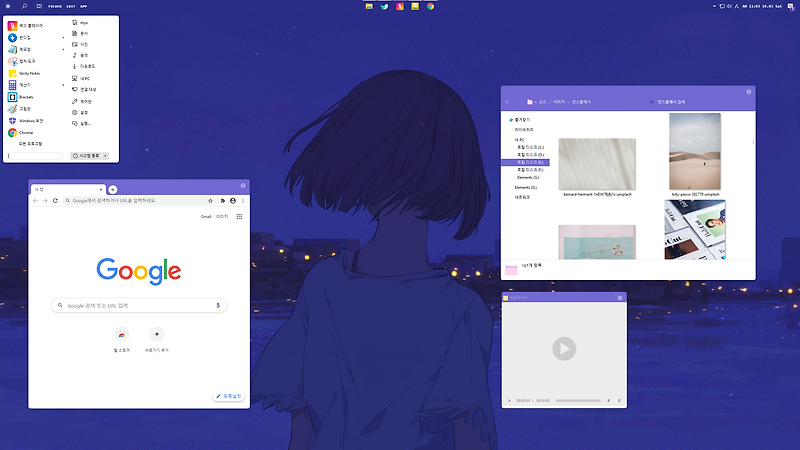The height and width of the screenshot is (450, 800).
Task: Open Settings gear in Start menu
Action: tap(81, 113)
